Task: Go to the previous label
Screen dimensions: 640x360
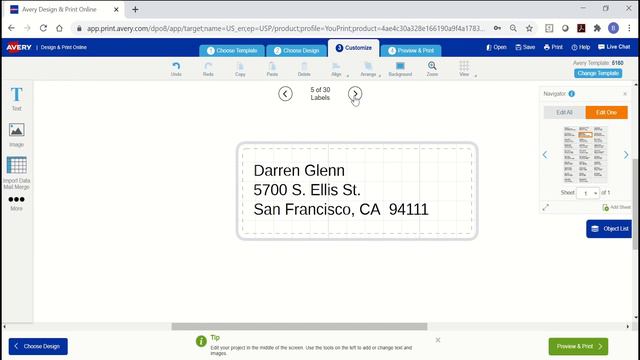Action: (x=285, y=94)
